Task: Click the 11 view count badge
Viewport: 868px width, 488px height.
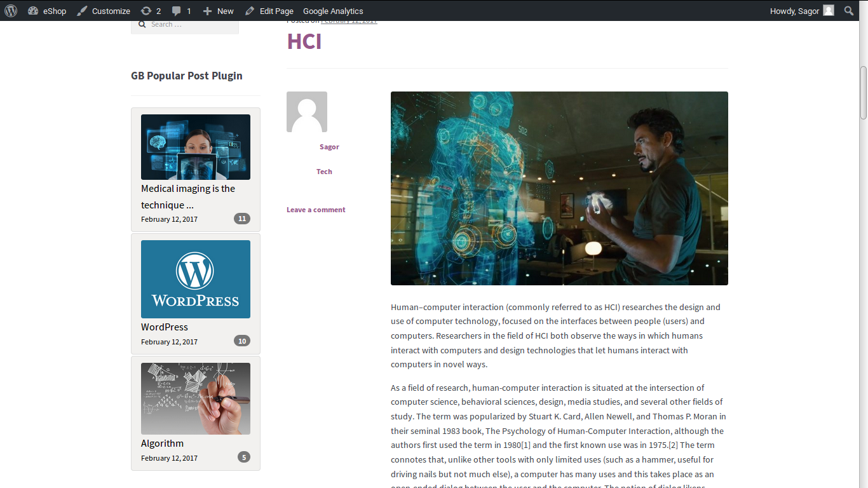Action: pos(241,219)
